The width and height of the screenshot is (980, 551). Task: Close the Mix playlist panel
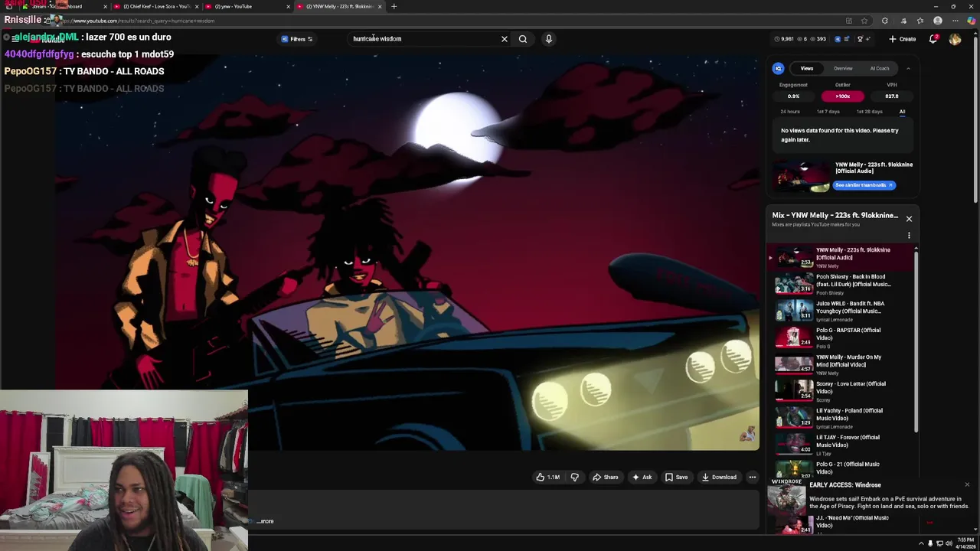(x=909, y=219)
